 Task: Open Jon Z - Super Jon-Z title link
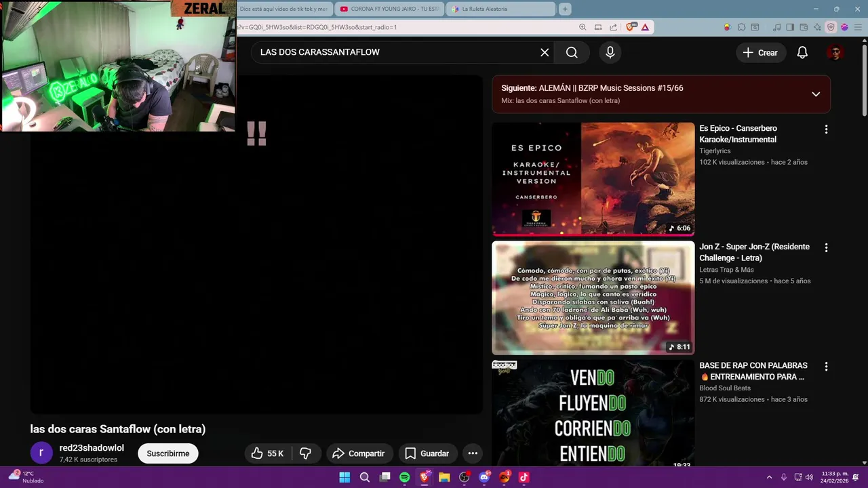(x=754, y=252)
